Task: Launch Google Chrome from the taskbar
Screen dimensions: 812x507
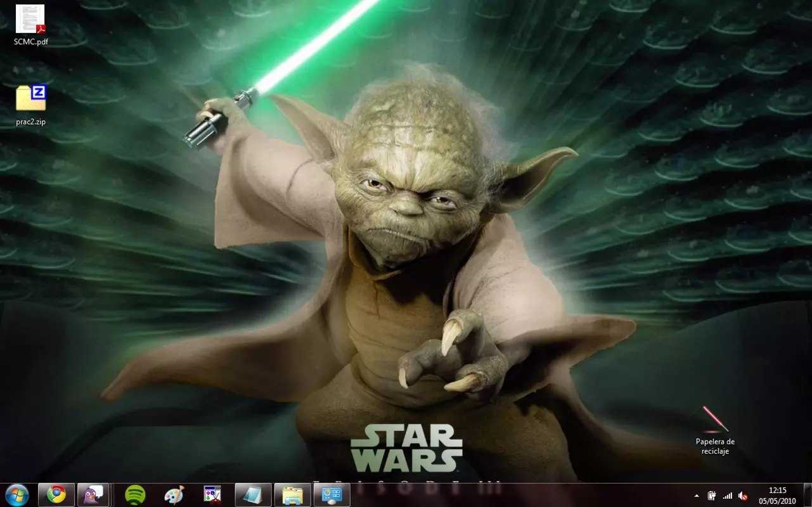Action: click(x=56, y=494)
